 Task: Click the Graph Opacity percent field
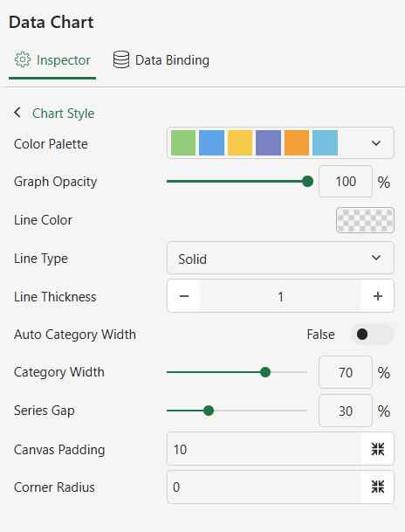[346, 182]
